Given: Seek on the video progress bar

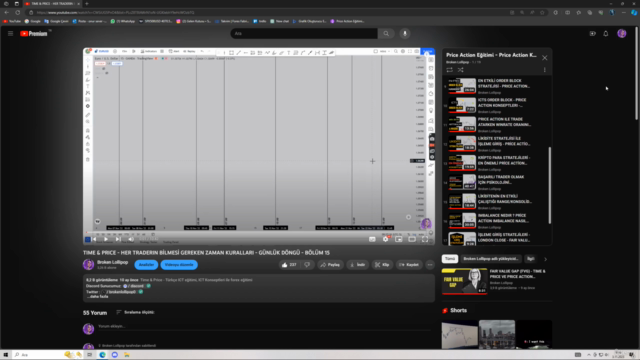Looking at the screenshot, I should [259, 233].
